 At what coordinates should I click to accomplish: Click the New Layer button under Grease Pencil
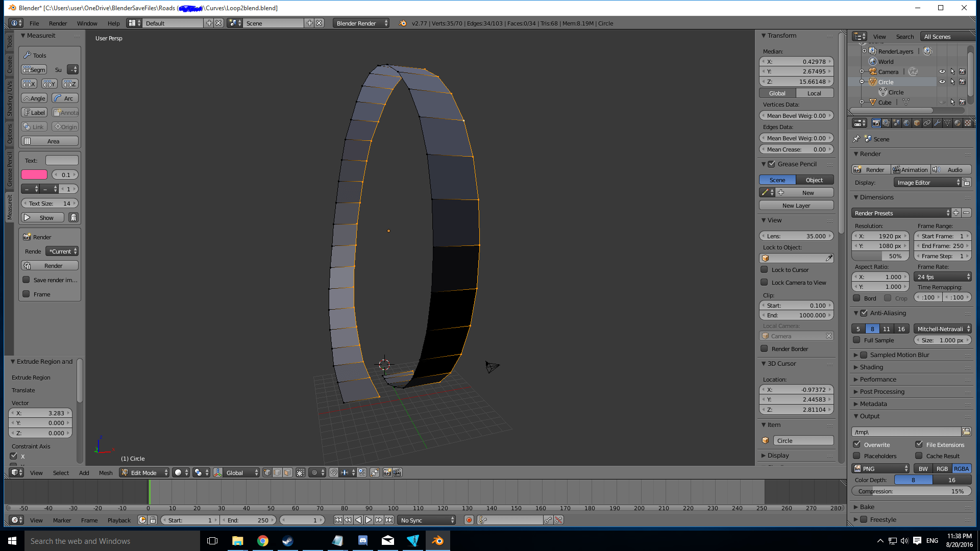click(796, 205)
